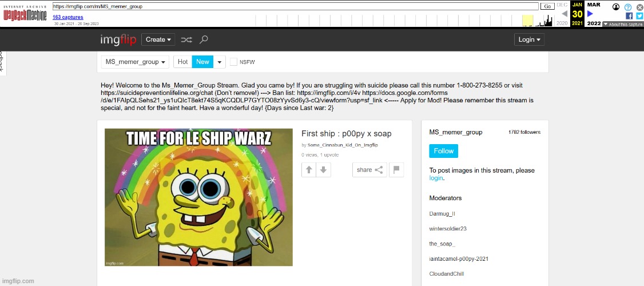Open the Create dropdown
Screen dimensions: 644x286
(x=158, y=39)
